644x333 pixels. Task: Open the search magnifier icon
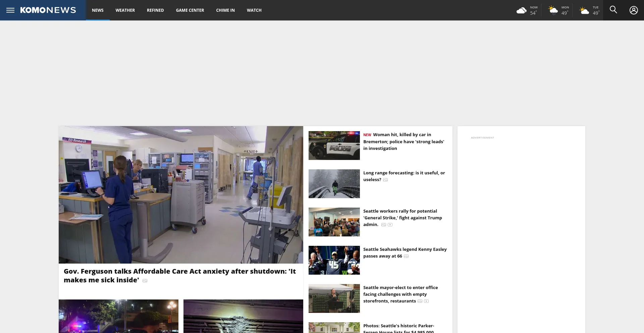[613, 10]
